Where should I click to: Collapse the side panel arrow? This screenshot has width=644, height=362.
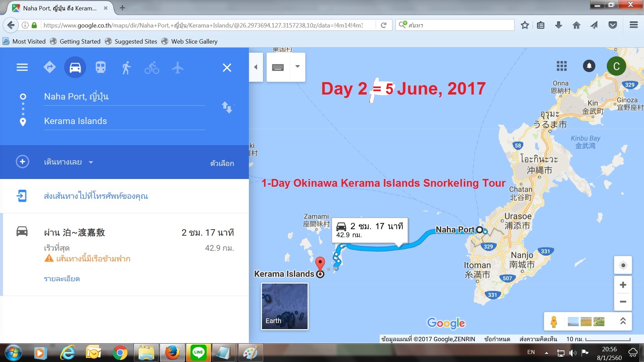tap(256, 67)
